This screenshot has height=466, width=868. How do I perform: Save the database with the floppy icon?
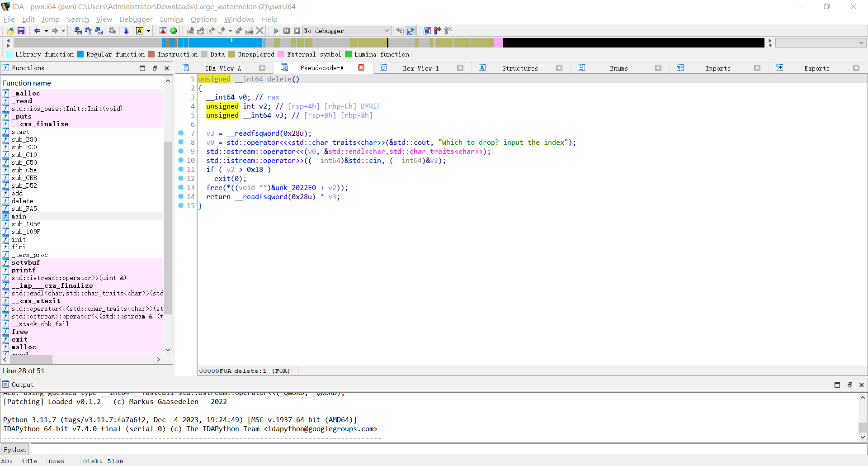pos(21,31)
